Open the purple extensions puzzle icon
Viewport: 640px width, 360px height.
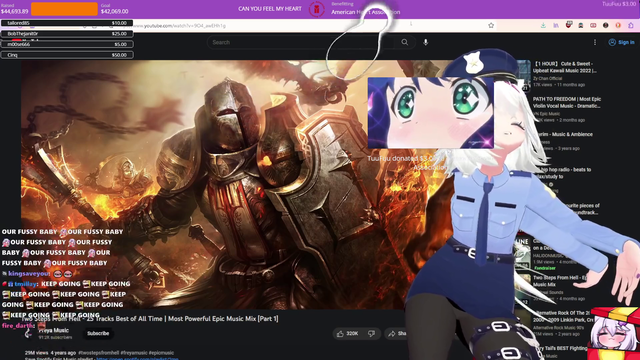(631, 25)
